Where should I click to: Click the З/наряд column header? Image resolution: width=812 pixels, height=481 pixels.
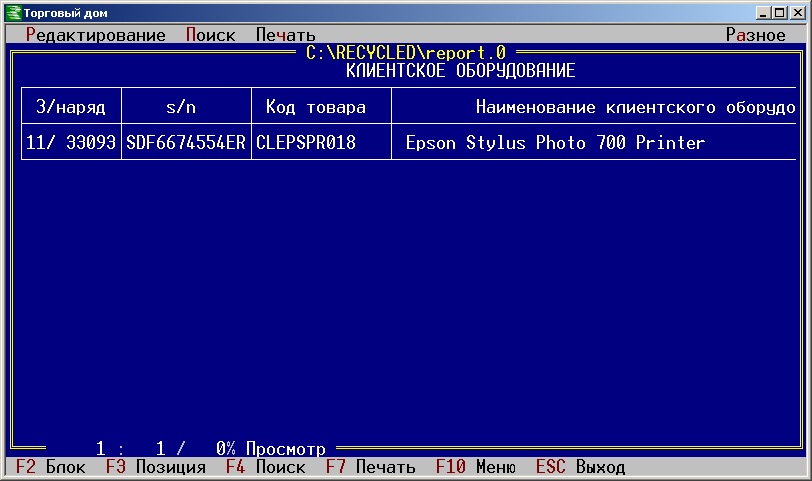pos(71,107)
